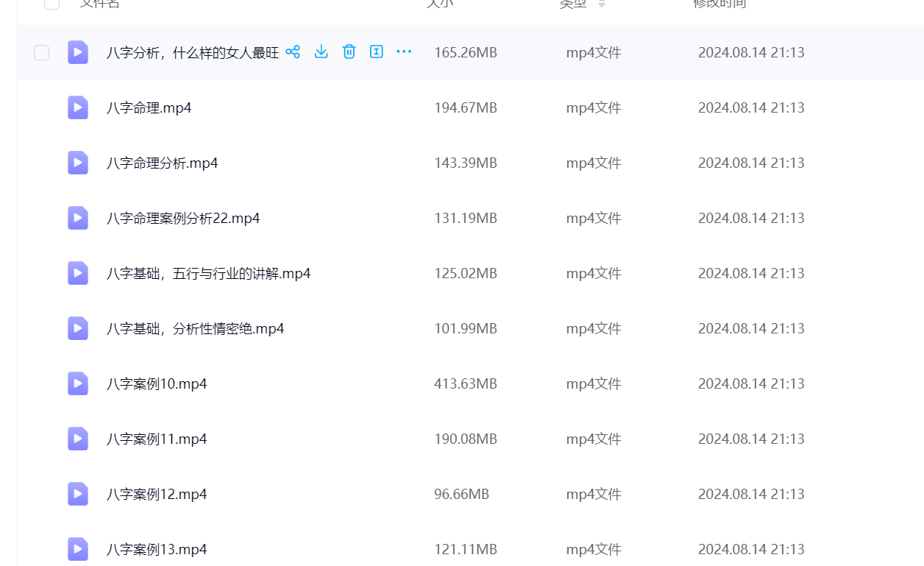This screenshot has height=566, width=924.
Task: Open 八字基础，五行与行业的讲解.mp4
Action: click(x=208, y=274)
